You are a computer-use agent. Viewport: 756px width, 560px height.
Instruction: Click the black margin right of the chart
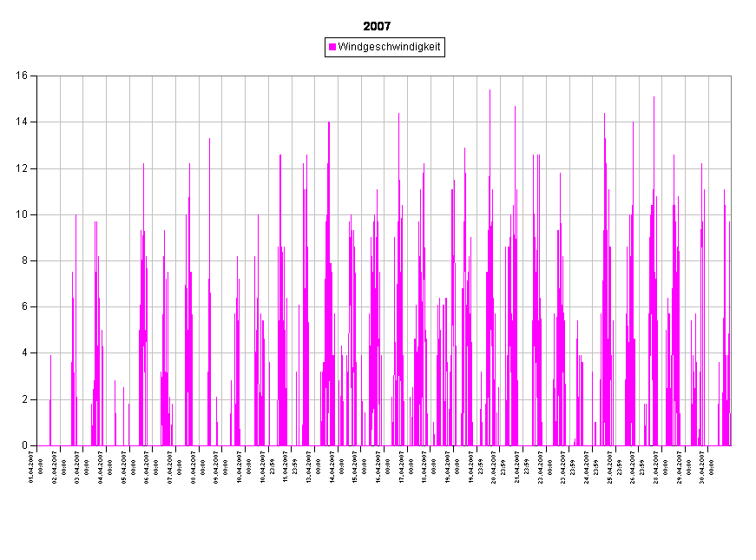point(744,260)
